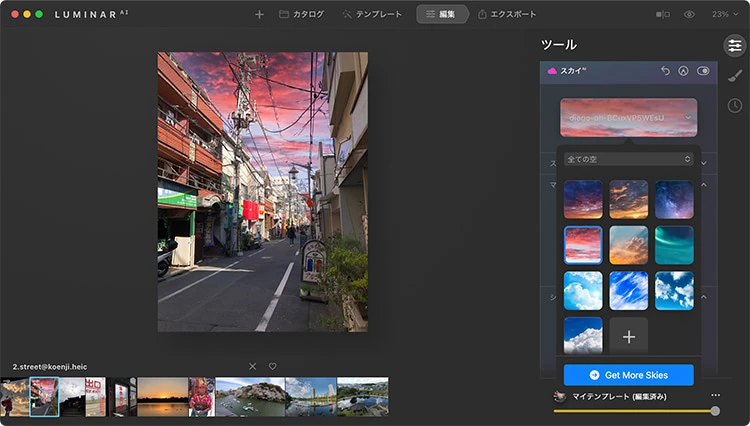The height and width of the screenshot is (426, 750).
Task: Reject photo with the X icon
Action: [252, 366]
